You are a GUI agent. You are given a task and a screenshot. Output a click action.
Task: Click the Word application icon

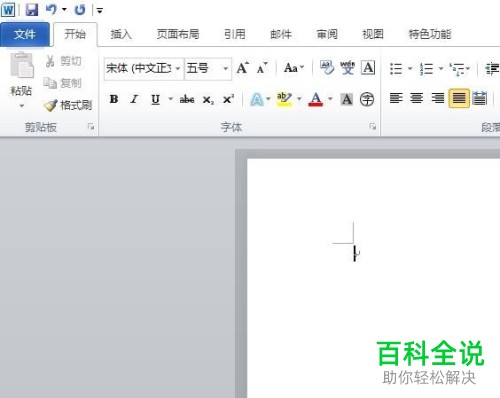(8, 10)
